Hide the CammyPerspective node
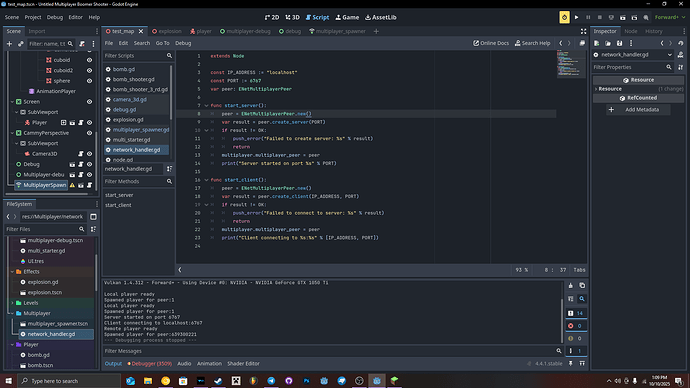Viewport: 690px width, 388px height. [89, 133]
